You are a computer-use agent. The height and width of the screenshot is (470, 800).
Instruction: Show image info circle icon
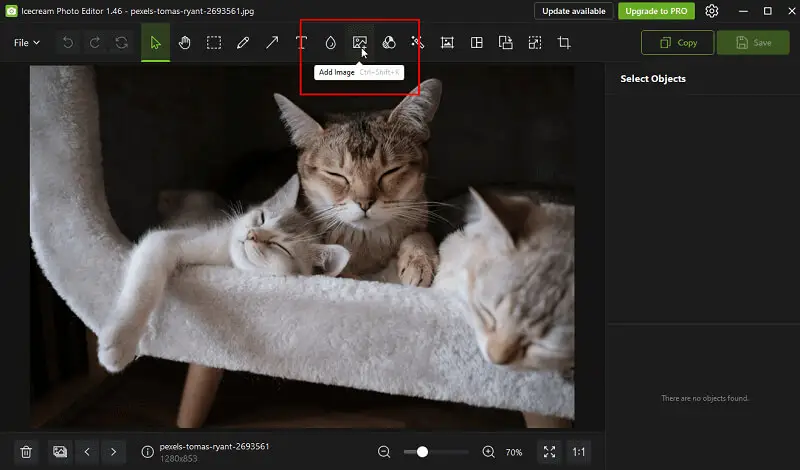click(147, 452)
